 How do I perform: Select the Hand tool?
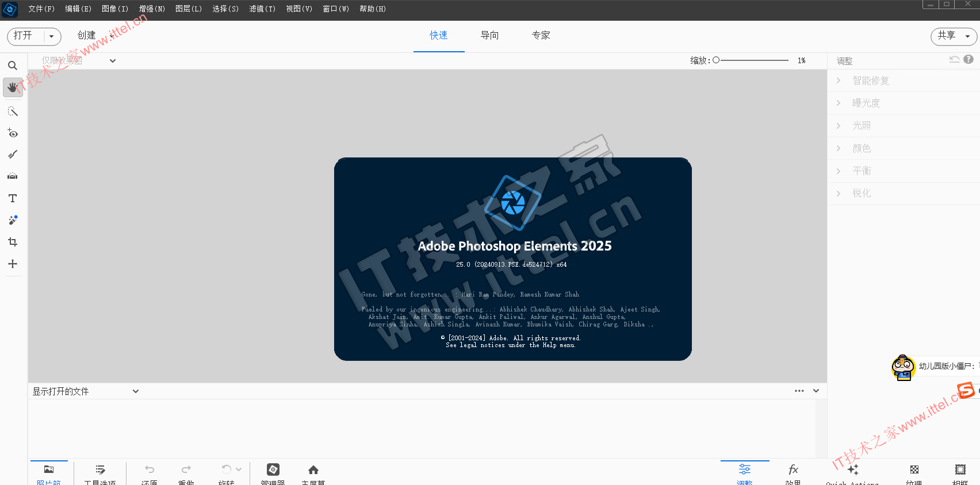click(13, 87)
